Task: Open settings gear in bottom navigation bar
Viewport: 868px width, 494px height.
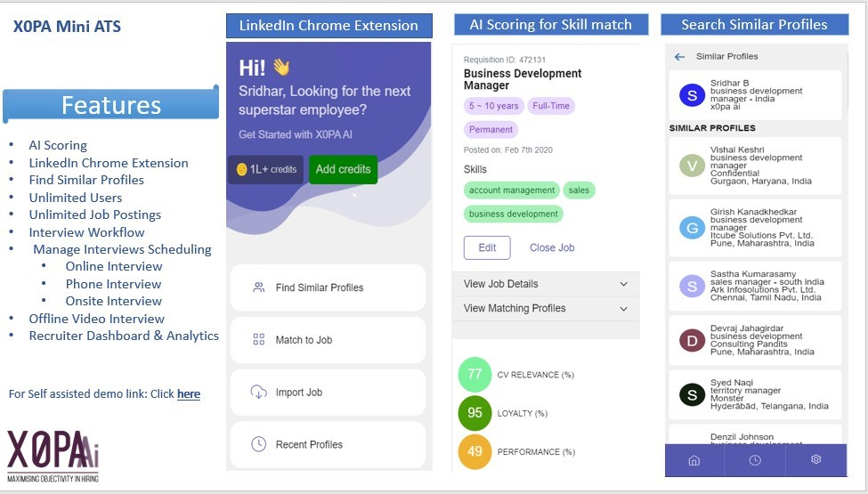Action: pos(815,460)
